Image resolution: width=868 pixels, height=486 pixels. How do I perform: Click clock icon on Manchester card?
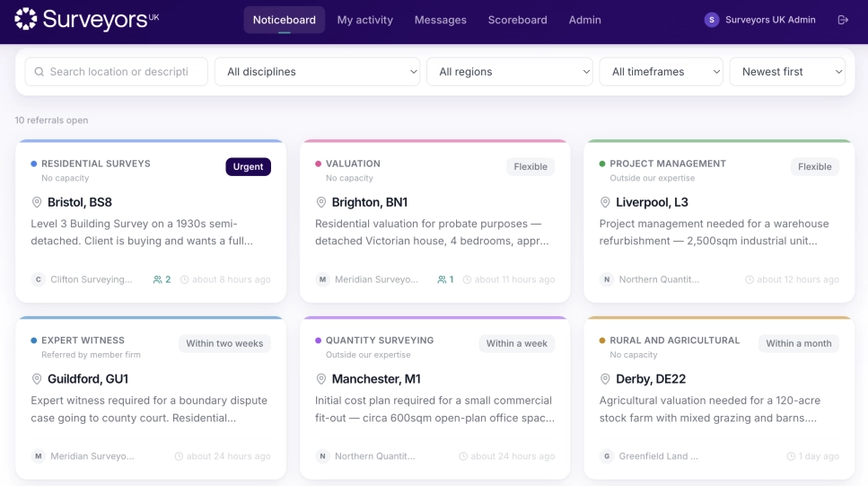click(x=463, y=456)
